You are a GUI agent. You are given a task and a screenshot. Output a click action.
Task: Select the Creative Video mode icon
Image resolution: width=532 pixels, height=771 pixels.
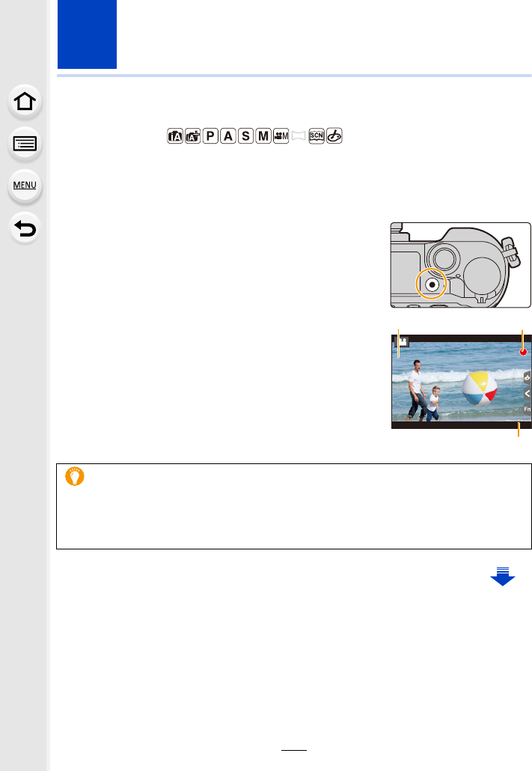coord(281,136)
